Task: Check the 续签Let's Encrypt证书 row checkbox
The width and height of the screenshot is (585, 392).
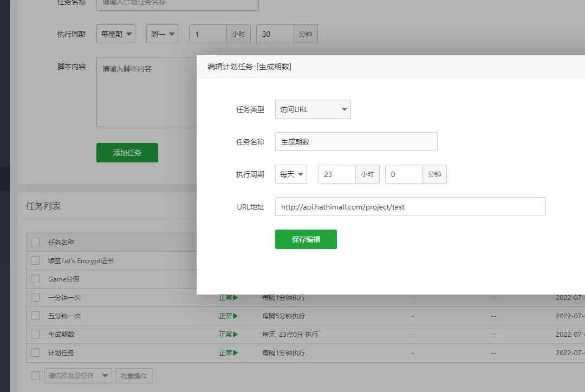Action: point(35,260)
